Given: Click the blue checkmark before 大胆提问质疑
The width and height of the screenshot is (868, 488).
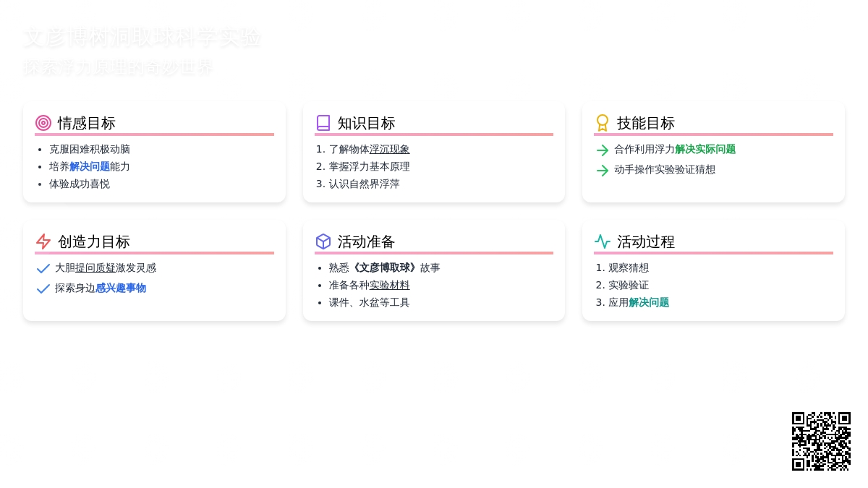Looking at the screenshot, I should pyautogui.click(x=43, y=269).
